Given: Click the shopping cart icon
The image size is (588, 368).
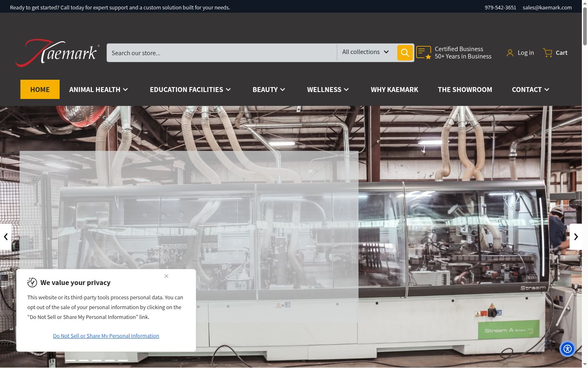Looking at the screenshot, I should point(548,53).
